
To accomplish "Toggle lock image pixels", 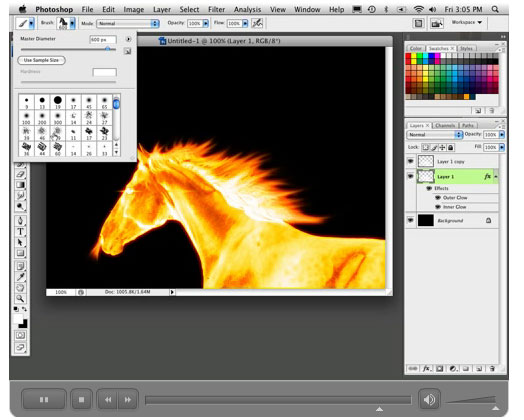I will point(434,147).
